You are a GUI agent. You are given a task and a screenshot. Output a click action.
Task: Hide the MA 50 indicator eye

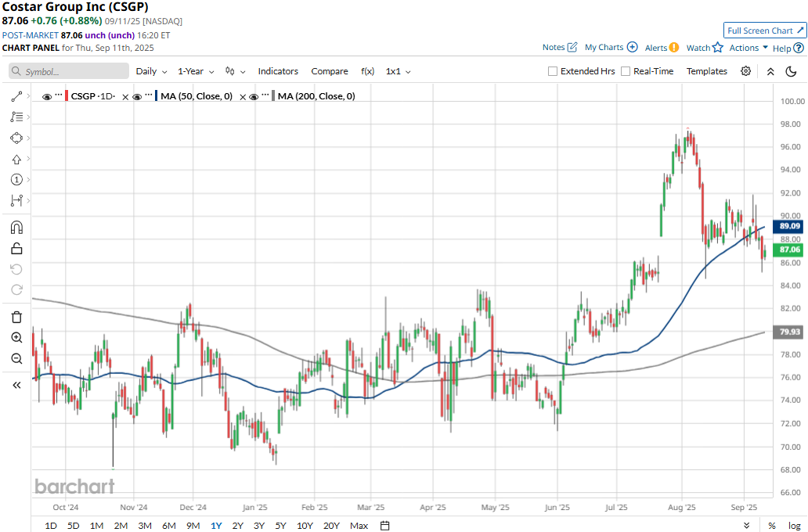[x=137, y=96]
